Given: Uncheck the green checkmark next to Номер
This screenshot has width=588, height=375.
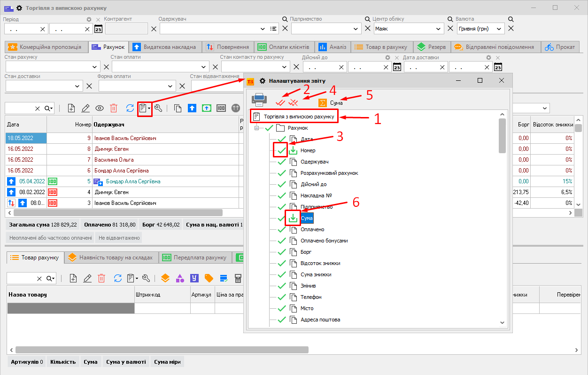Looking at the screenshot, I should click(x=281, y=151).
